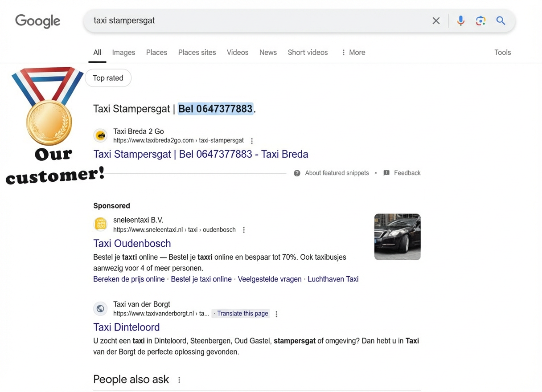This screenshot has width=542, height=392.
Task: Select the Top rated filter chip
Action: click(x=108, y=78)
